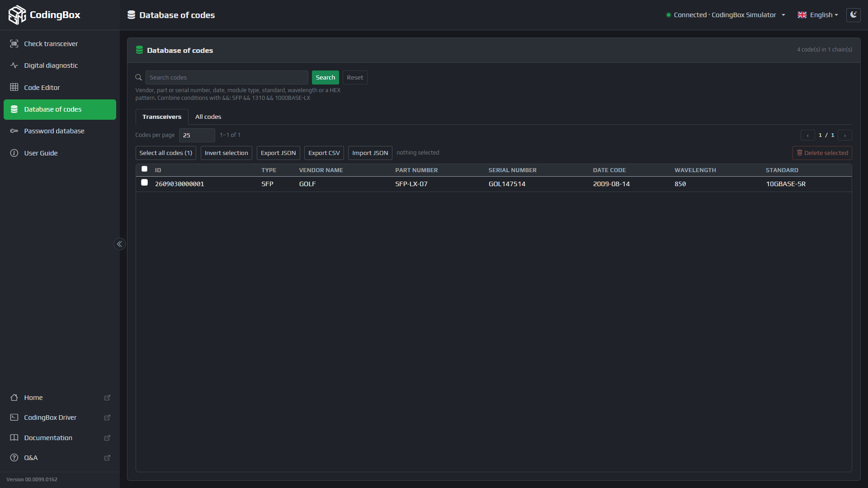Click the Export JSON button
Viewport: 868px width, 488px height.
[x=278, y=153]
